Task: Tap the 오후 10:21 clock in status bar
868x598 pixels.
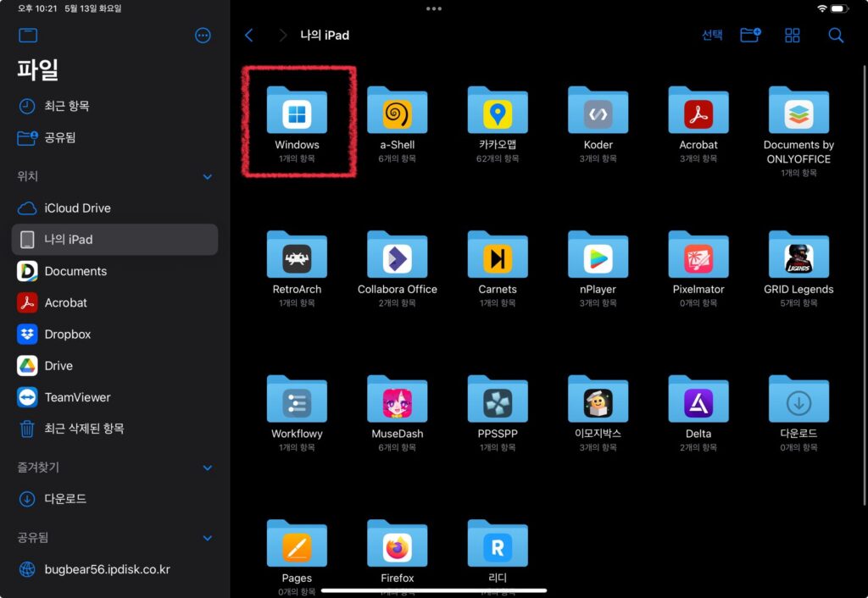Action: coord(37,8)
